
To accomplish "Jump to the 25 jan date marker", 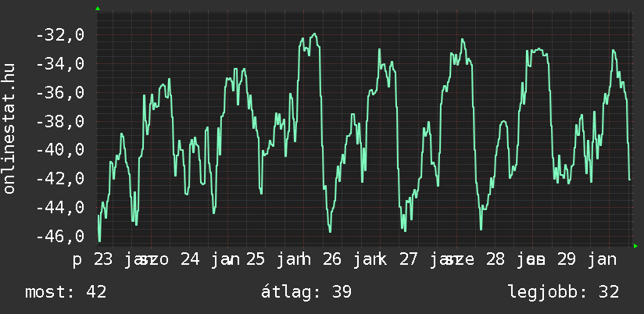I will click(274, 259).
